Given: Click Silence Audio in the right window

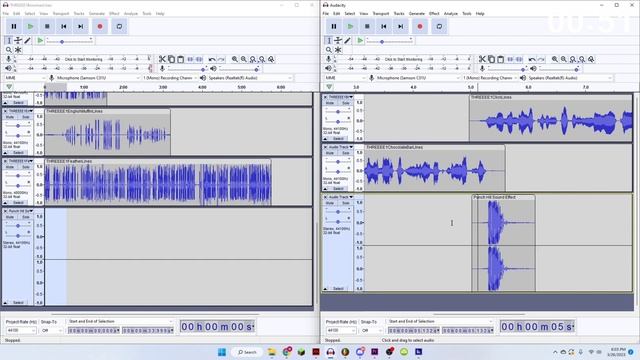Looking at the screenshot, I should 519,59.
